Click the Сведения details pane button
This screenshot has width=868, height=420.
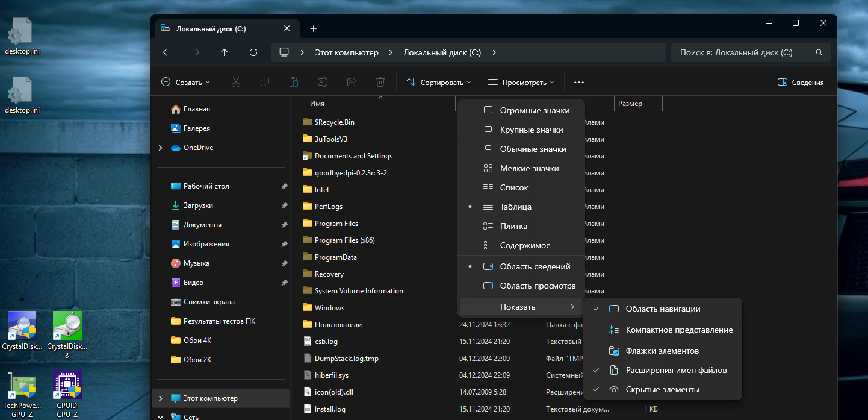tap(801, 82)
